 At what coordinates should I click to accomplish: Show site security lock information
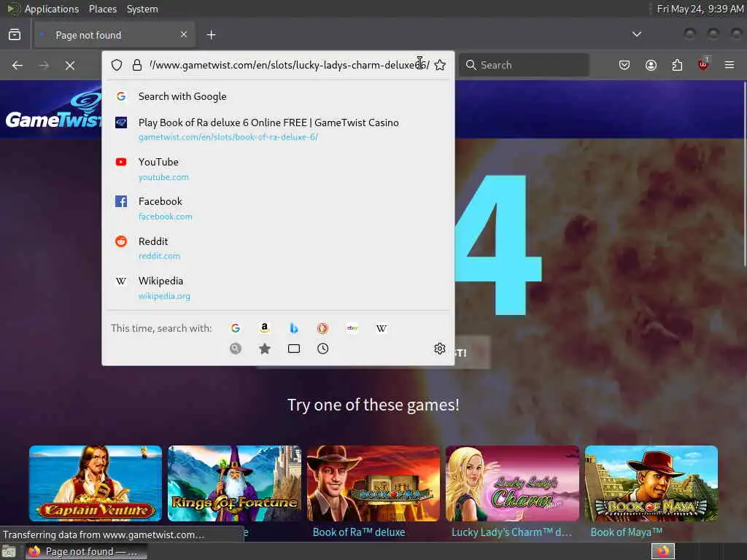point(137,65)
